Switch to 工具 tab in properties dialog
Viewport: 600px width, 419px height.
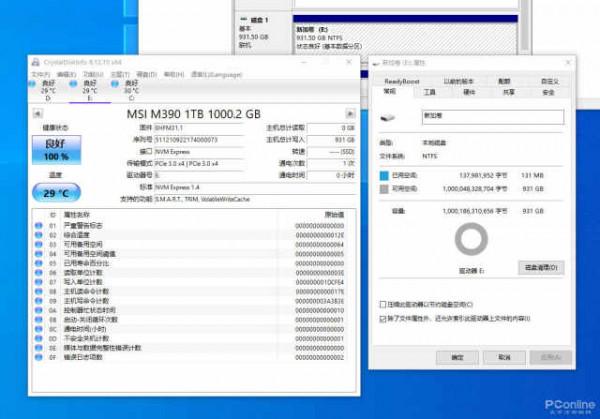(x=429, y=92)
